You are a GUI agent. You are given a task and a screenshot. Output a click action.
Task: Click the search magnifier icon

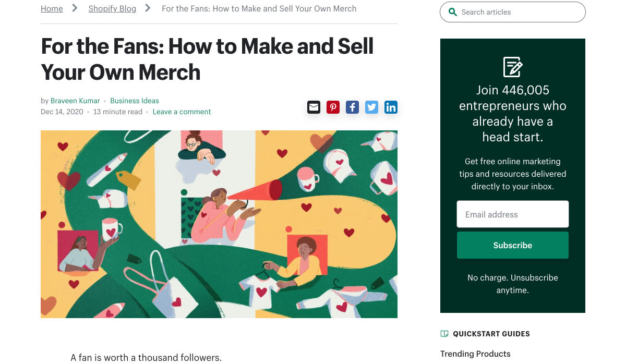pos(452,12)
